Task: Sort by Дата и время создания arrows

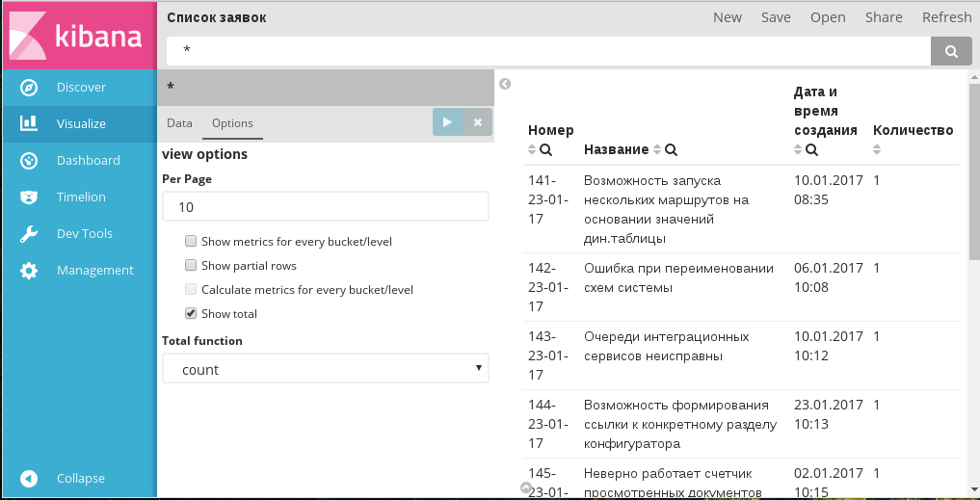Action: pyautogui.click(x=798, y=150)
